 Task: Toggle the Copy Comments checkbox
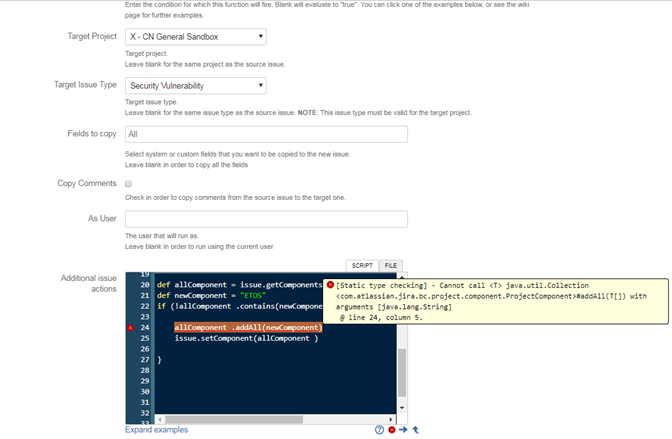tap(128, 184)
